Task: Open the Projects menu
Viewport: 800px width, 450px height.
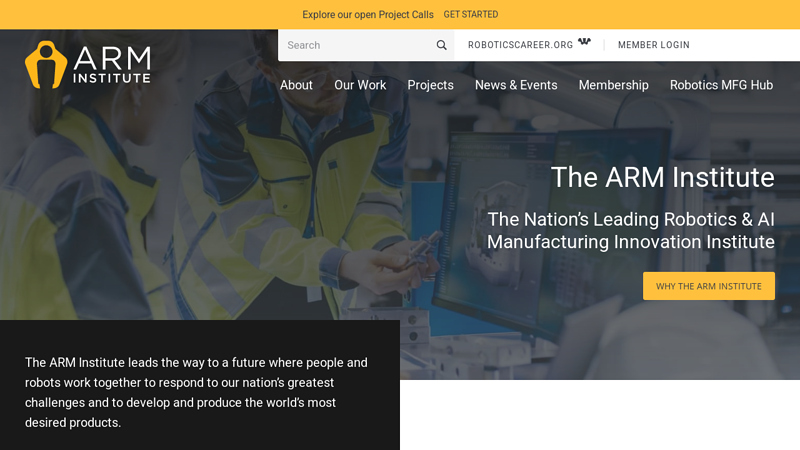Action: [x=430, y=85]
